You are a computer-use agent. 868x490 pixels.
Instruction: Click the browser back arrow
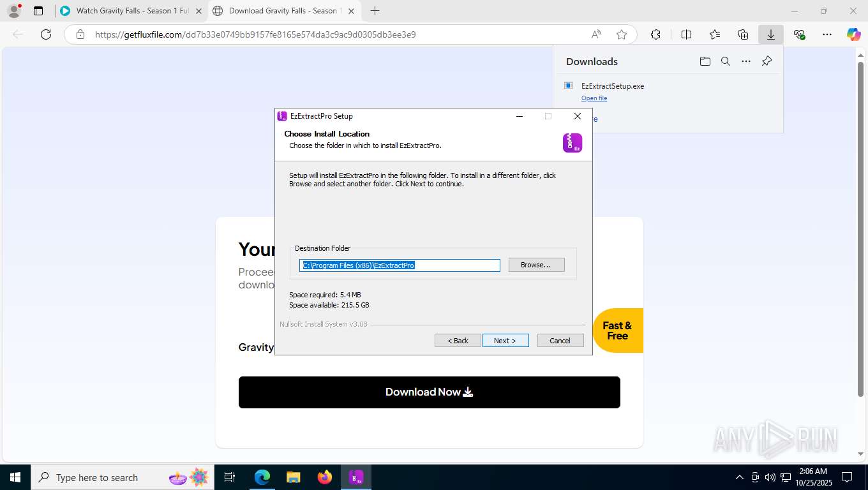pos(18,34)
